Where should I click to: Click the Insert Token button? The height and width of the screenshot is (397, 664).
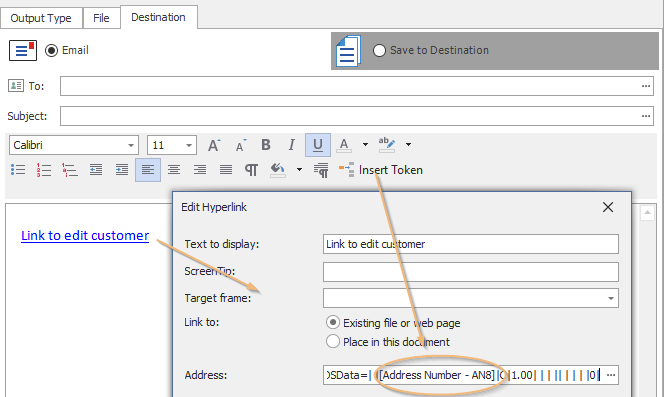[x=381, y=170]
